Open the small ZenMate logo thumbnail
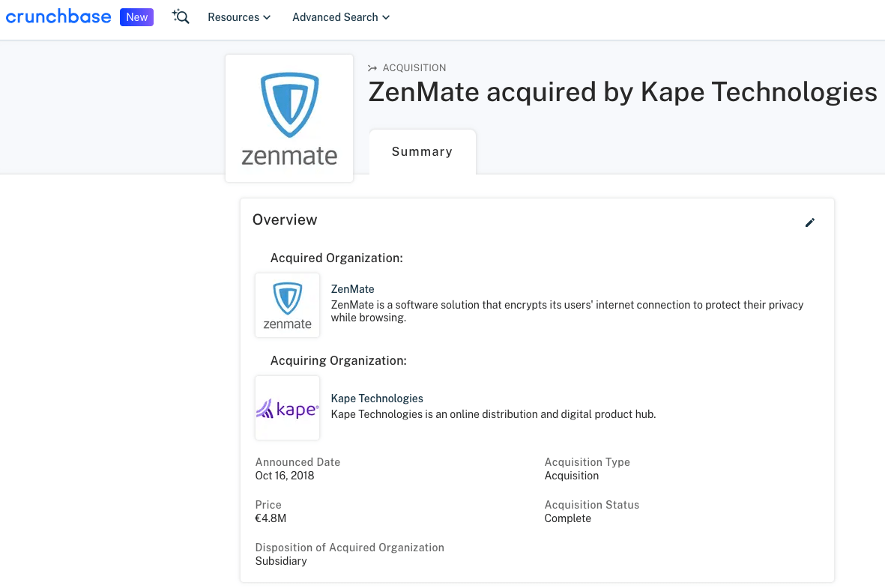This screenshot has height=588, width=885. (287, 306)
